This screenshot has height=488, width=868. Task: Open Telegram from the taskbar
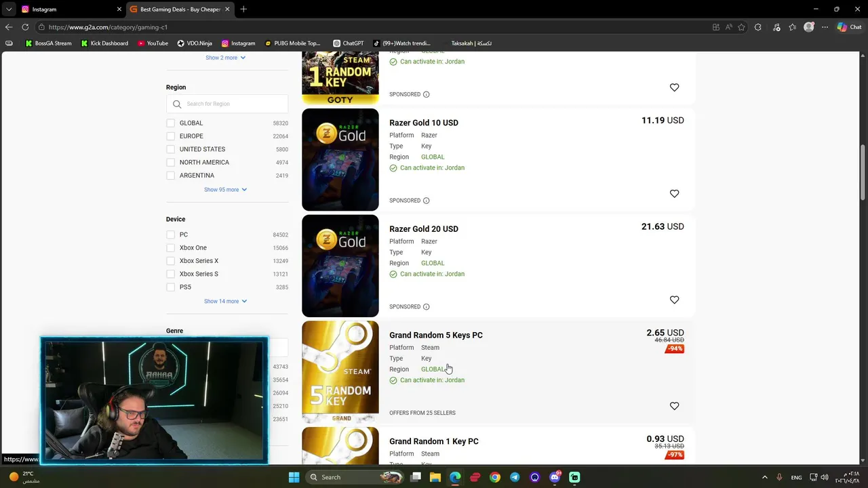(x=515, y=477)
